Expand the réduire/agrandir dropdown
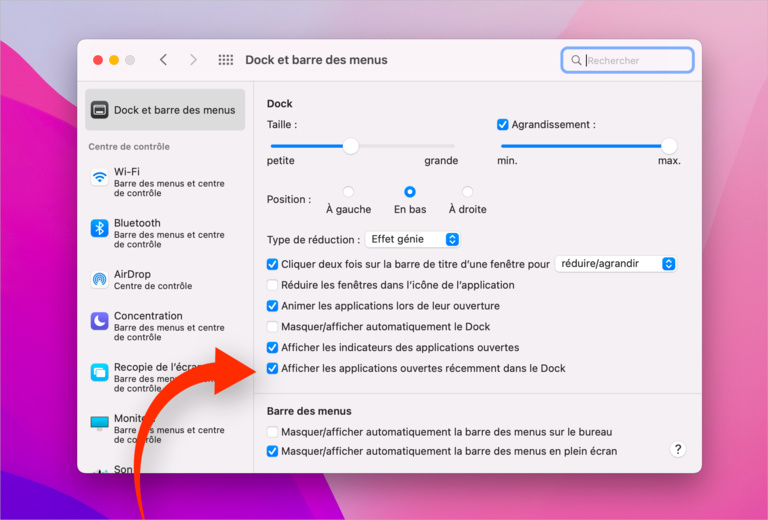768x520 pixels. point(616,264)
